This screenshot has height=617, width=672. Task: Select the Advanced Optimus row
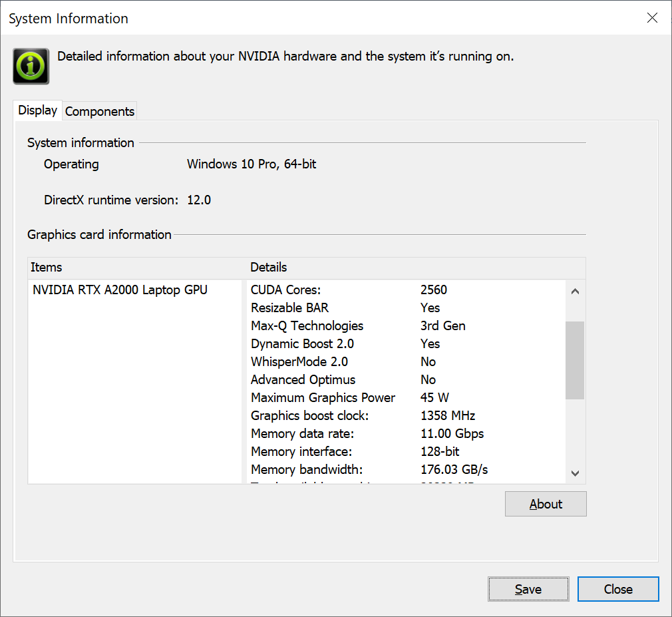[x=407, y=380]
